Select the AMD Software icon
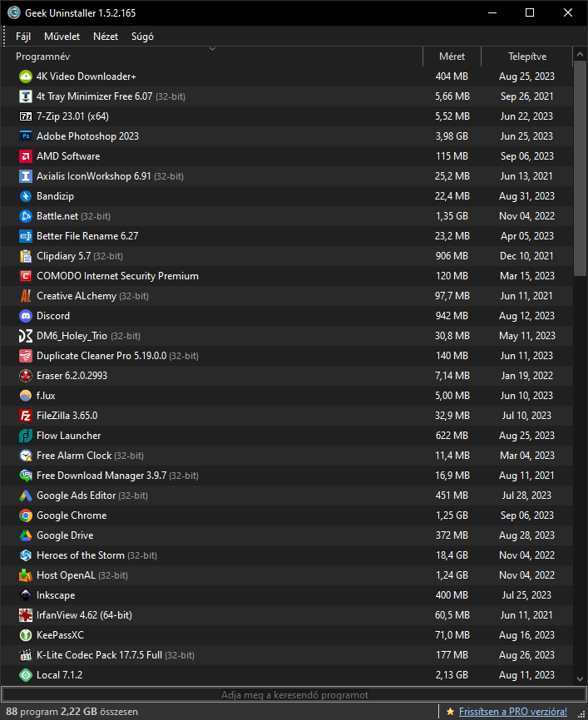Screen dimensions: 588x720 point(26,156)
